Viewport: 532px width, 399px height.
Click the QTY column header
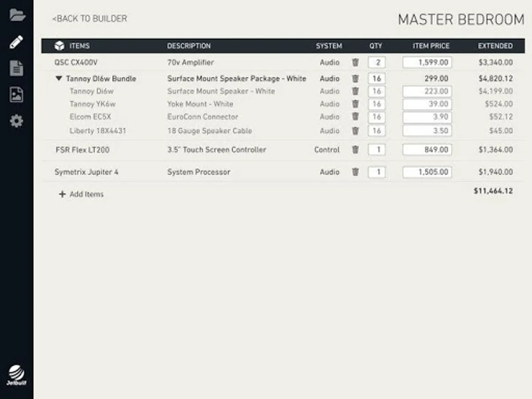click(x=376, y=46)
